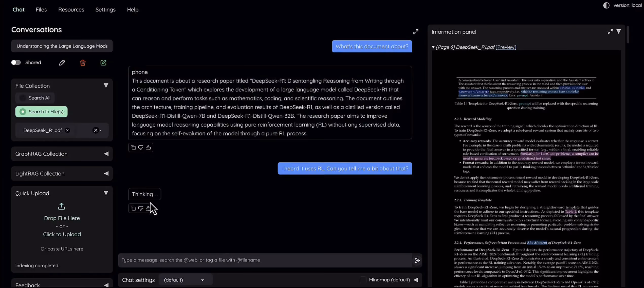The image size is (644, 288).
Task: Copy the Thinking response message
Action: [x=133, y=208]
